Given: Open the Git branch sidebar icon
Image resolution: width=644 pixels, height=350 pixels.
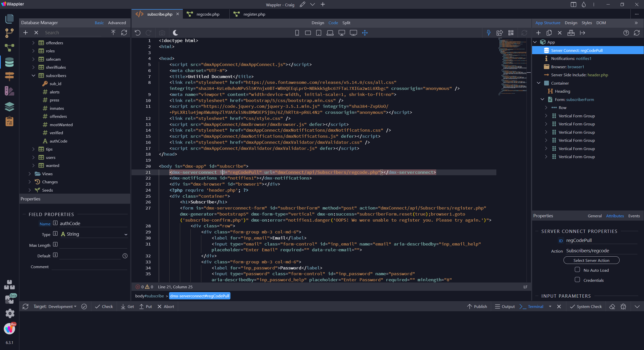Looking at the screenshot, I should [9, 33].
